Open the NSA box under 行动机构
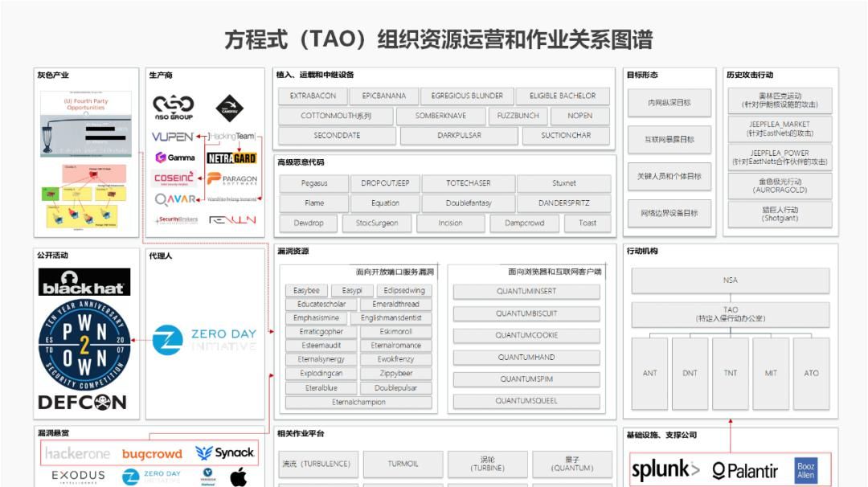This screenshot has width=868, height=487. click(730, 280)
